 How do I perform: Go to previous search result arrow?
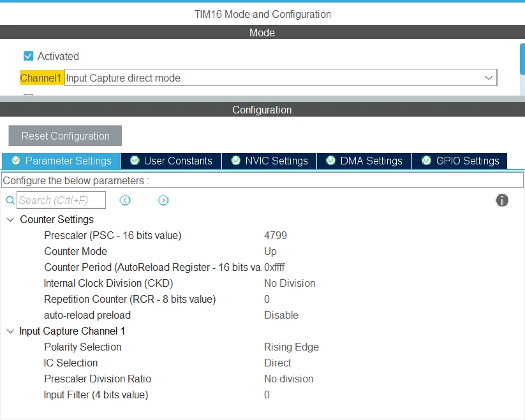tap(125, 200)
